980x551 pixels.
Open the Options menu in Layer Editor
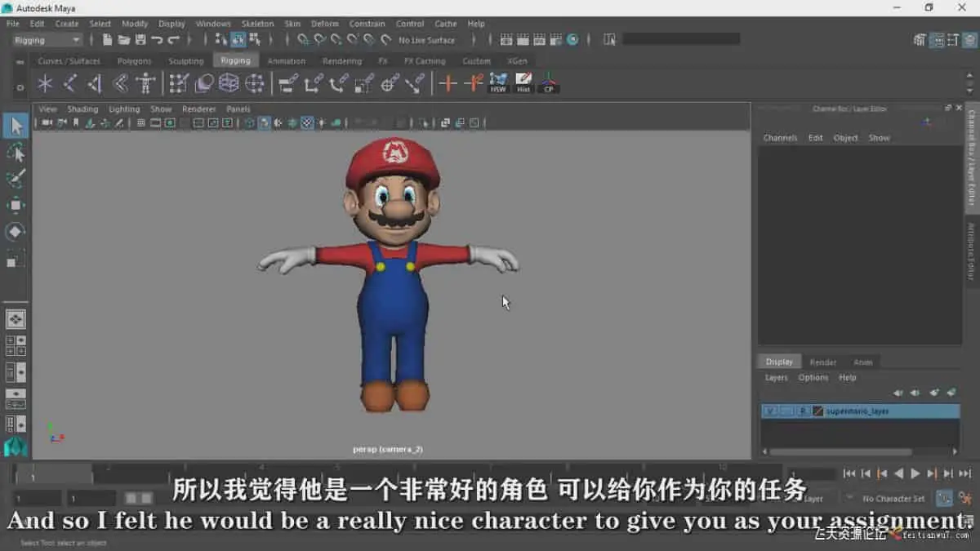[813, 378]
